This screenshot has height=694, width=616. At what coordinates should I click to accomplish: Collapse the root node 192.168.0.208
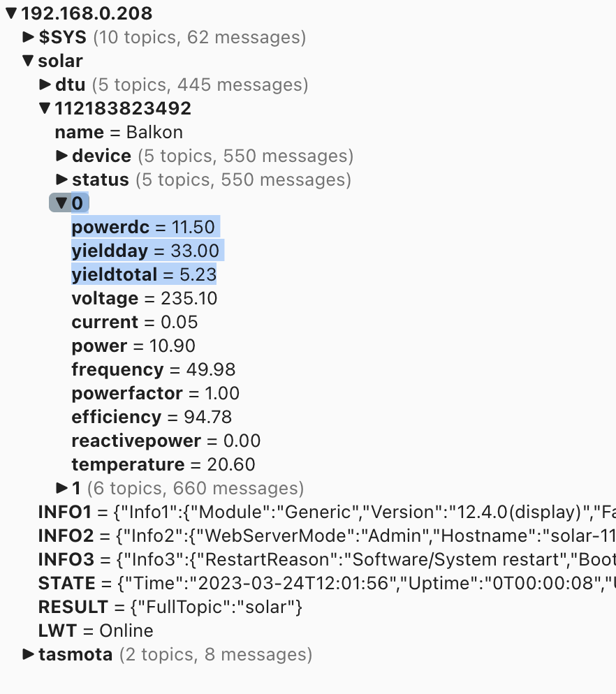click(10, 13)
